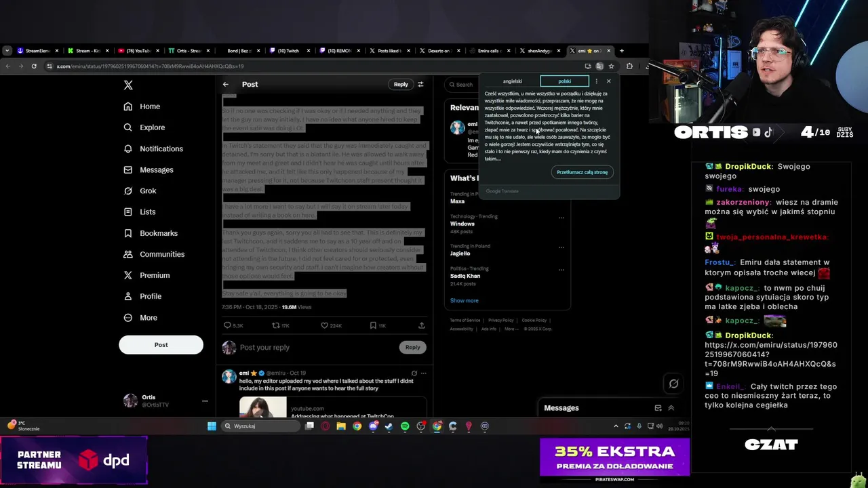Open Notifications in the sidebar
Screen dimensions: 868x488
coord(153,148)
